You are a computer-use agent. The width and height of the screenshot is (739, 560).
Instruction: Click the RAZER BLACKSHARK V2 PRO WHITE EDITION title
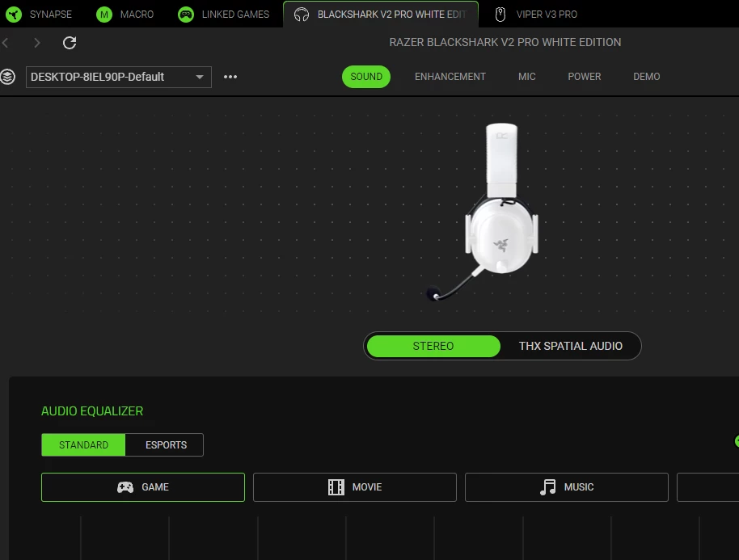(x=505, y=42)
